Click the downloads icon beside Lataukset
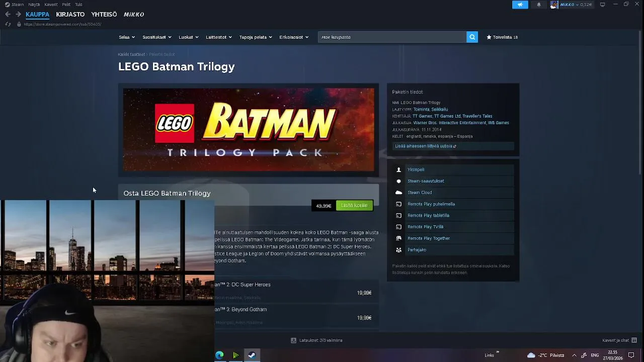644x362 pixels. pyautogui.click(x=293, y=340)
